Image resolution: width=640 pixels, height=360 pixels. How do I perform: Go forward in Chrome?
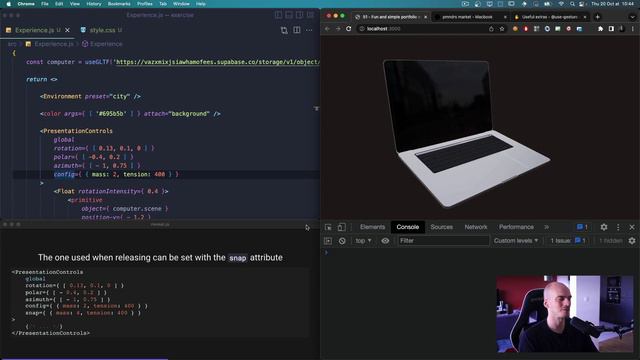click(338, 29)
